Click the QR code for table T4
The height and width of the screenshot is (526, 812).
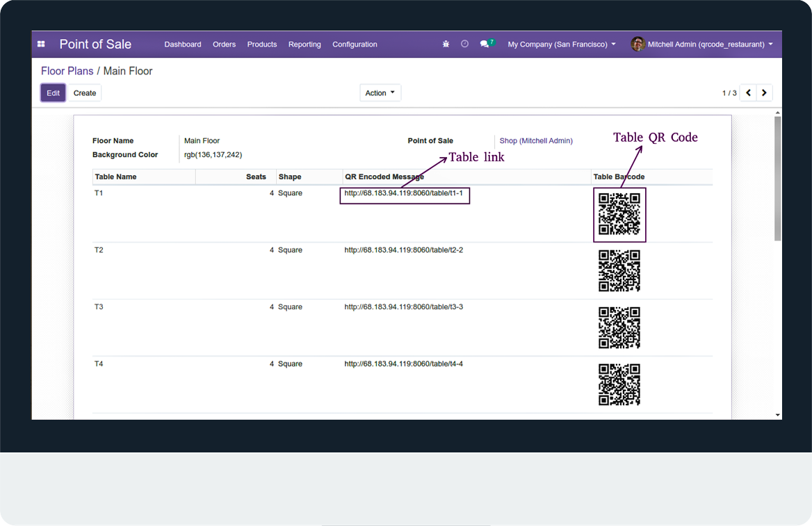click(x=619, y=385)
